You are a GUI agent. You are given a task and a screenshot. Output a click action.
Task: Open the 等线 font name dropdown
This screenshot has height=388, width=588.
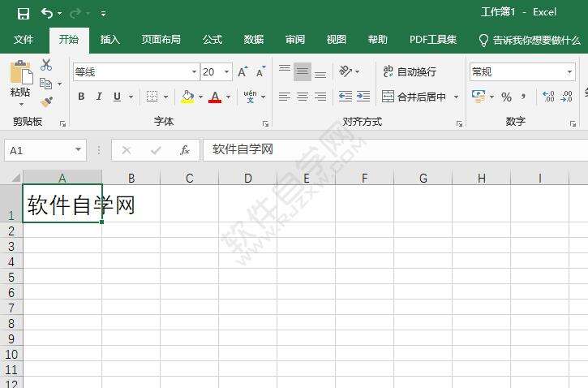pyautogui.click(x=194, y=71)
